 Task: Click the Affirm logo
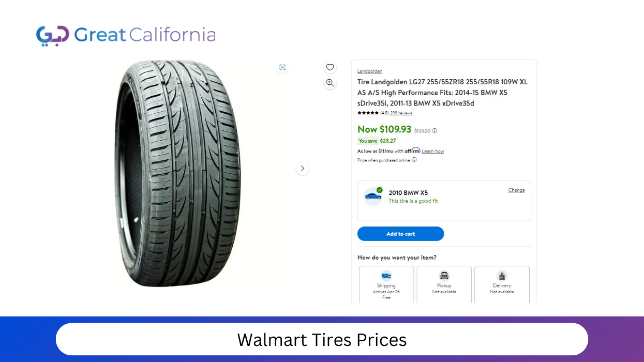[412, 150]
